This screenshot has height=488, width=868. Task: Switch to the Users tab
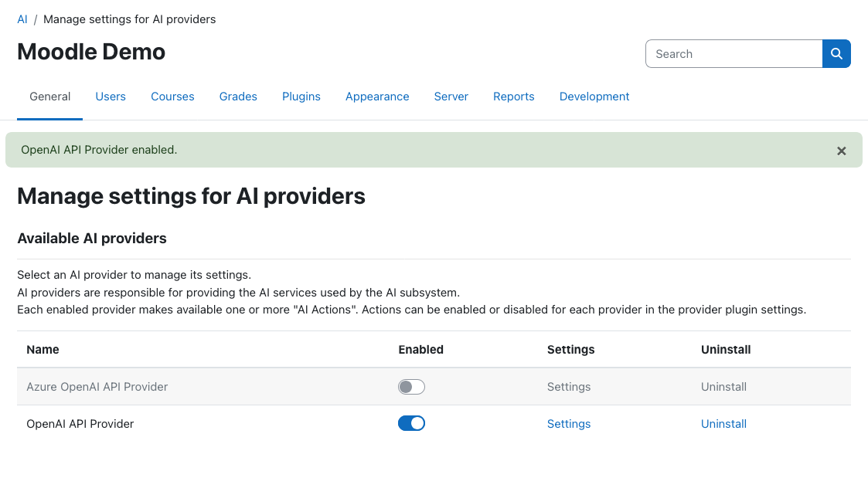111,97
